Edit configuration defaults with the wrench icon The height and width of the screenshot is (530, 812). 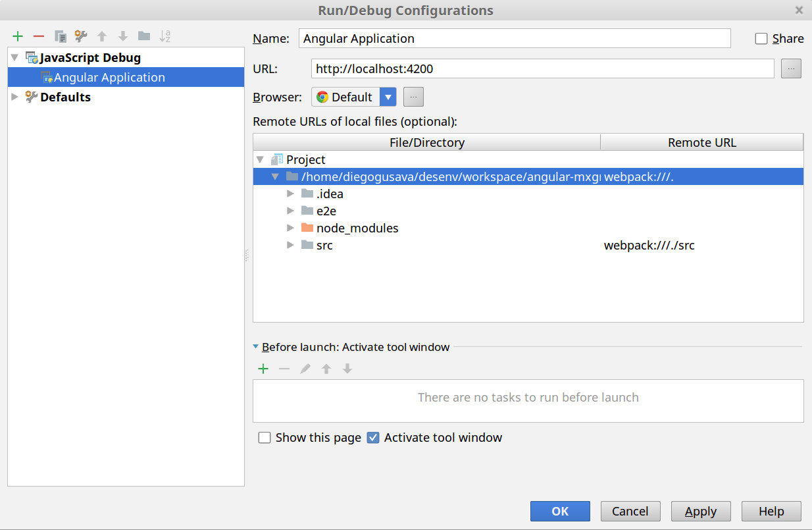81,36
